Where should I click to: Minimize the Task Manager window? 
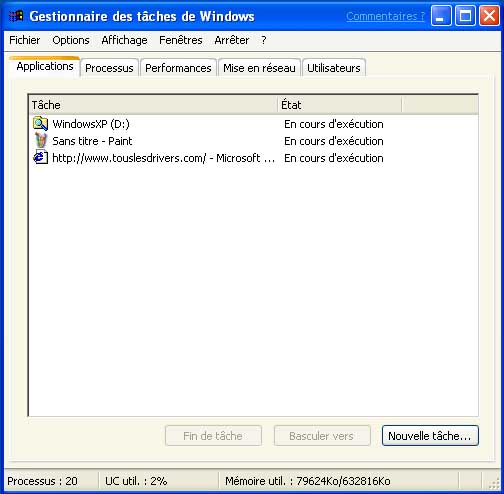point(441,16)
